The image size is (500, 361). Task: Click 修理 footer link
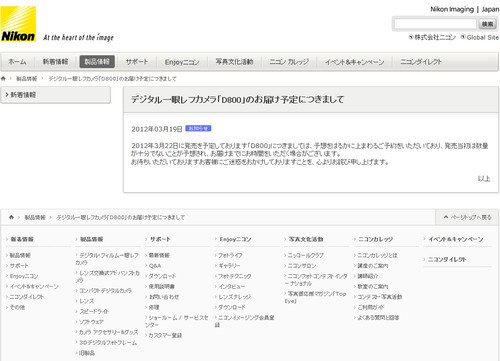click(154, 307)
